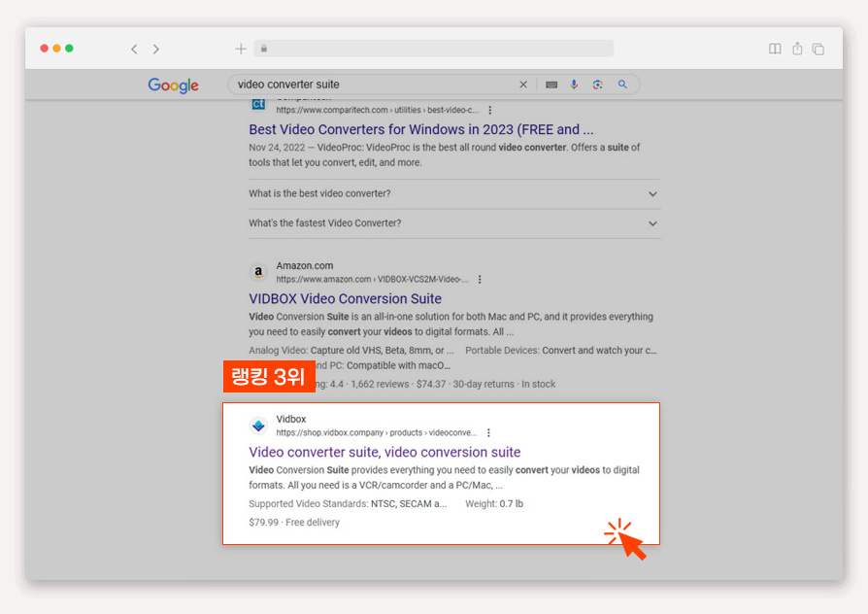This screenshot has width=868, height=614.
Task: Submit search with the magnifier icon
Action: click(622, 85)
